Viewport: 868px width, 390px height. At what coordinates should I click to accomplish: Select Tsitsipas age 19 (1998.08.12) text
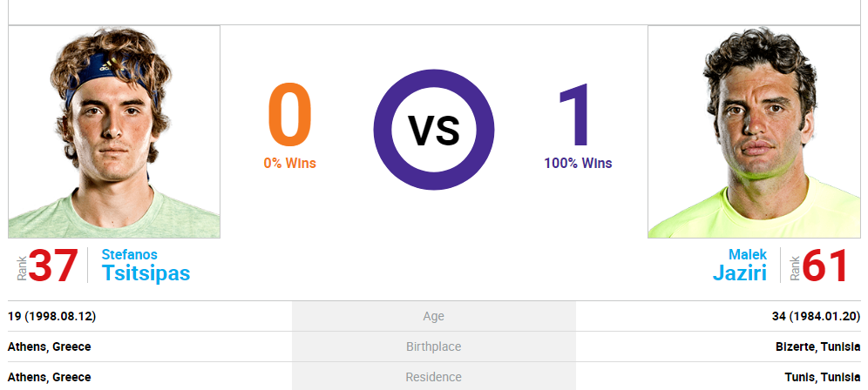point(52,316)
